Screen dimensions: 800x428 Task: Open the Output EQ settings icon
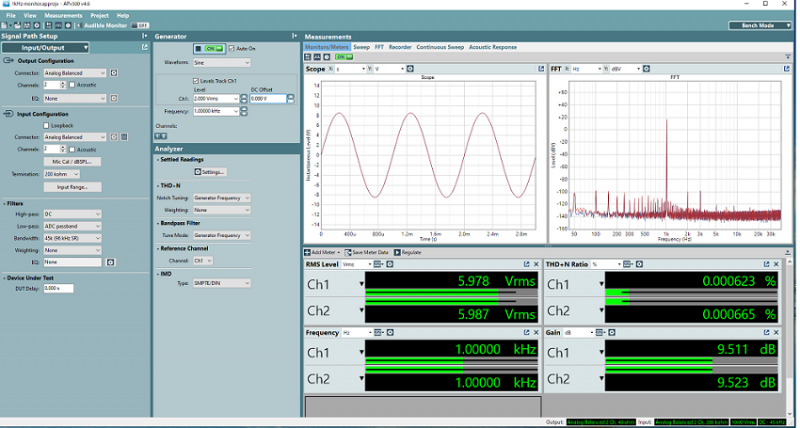click(114, 98)
